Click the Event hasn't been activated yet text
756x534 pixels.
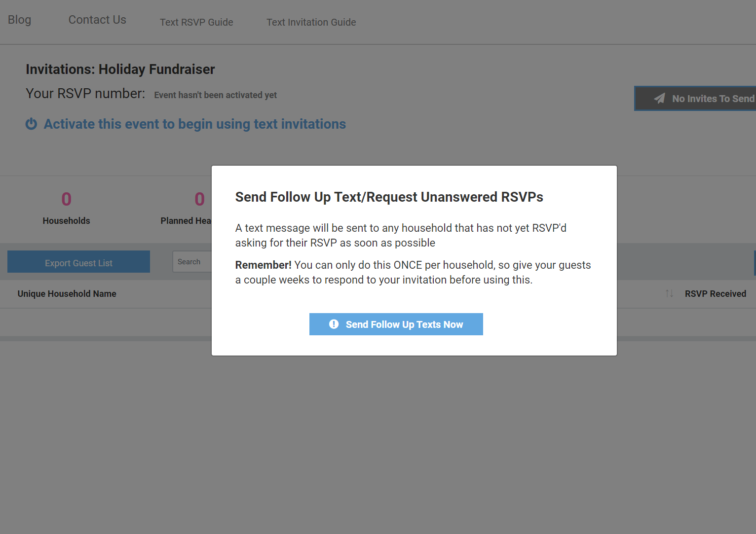click(215, 95)
